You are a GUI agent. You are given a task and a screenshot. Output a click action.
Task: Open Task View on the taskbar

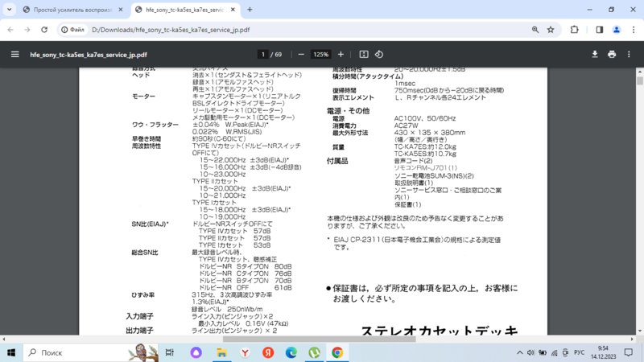tap(169, 352)
